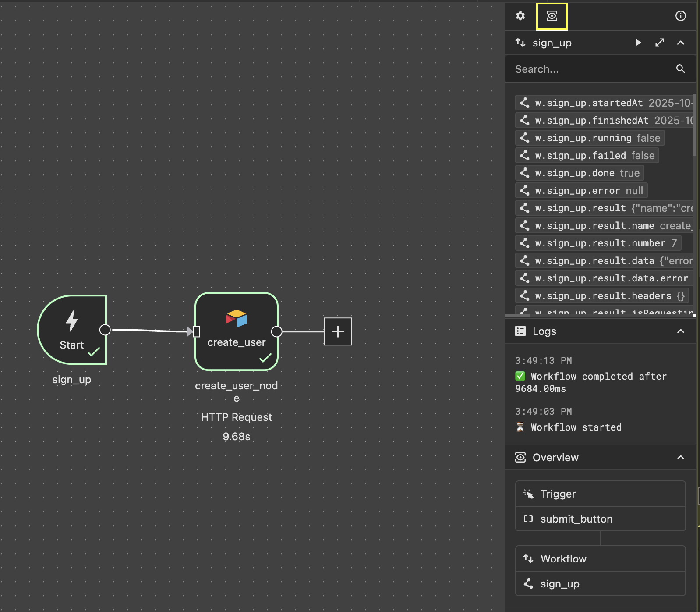
Task: Expand sign_up panel to full size
Action: click(660, 43)
